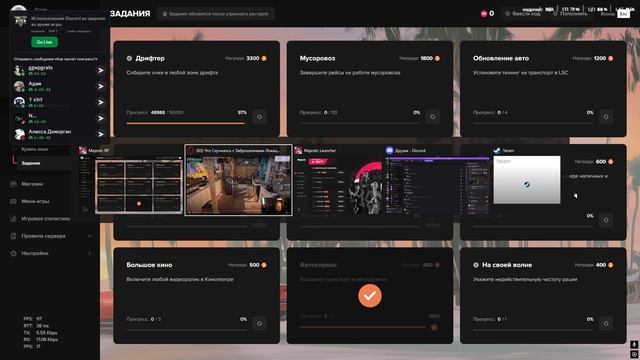640x360 pixels.
Task: Click the Esc exit button
Action: [623, 13]
